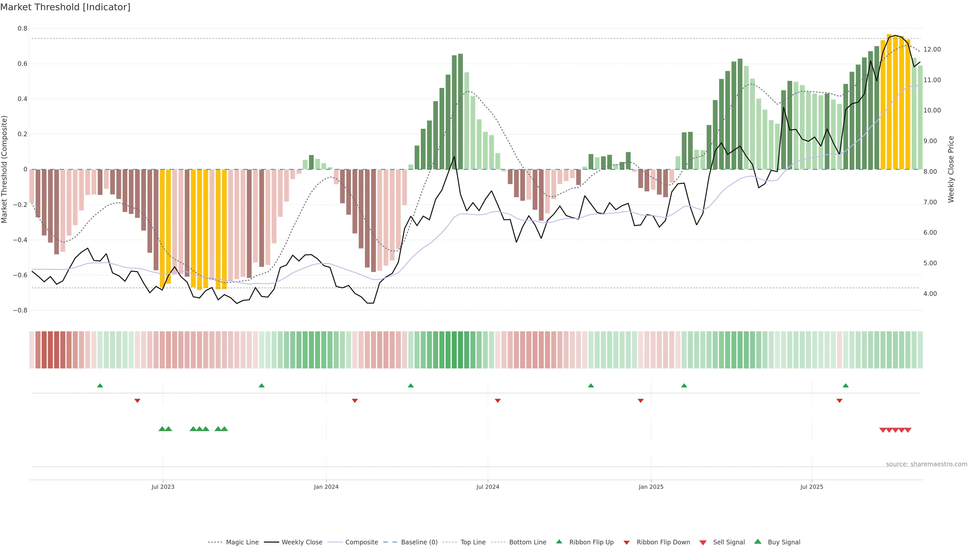Click the Sell Signal legend marker icon
Screen dimensions: 980x551
tap(703, 543)
